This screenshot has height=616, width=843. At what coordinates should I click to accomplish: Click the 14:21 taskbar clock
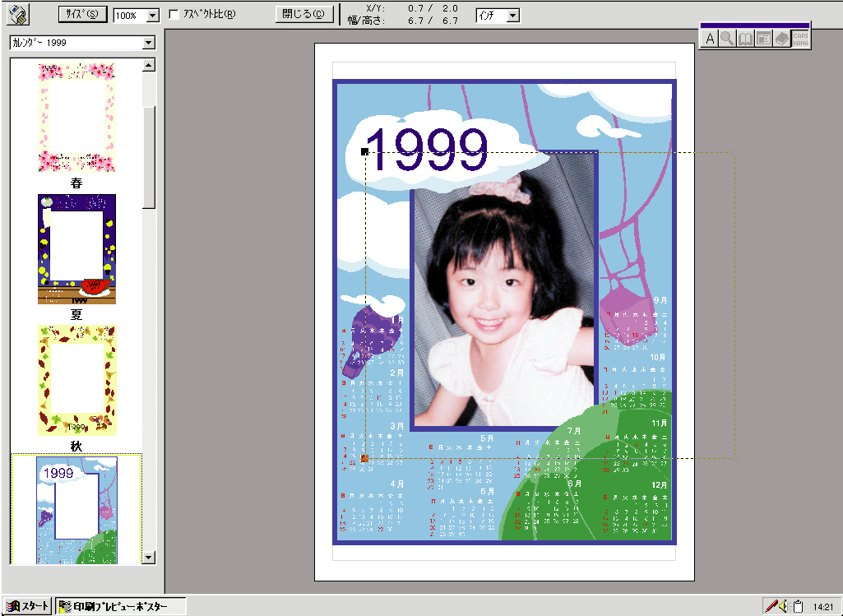[823, 607]
